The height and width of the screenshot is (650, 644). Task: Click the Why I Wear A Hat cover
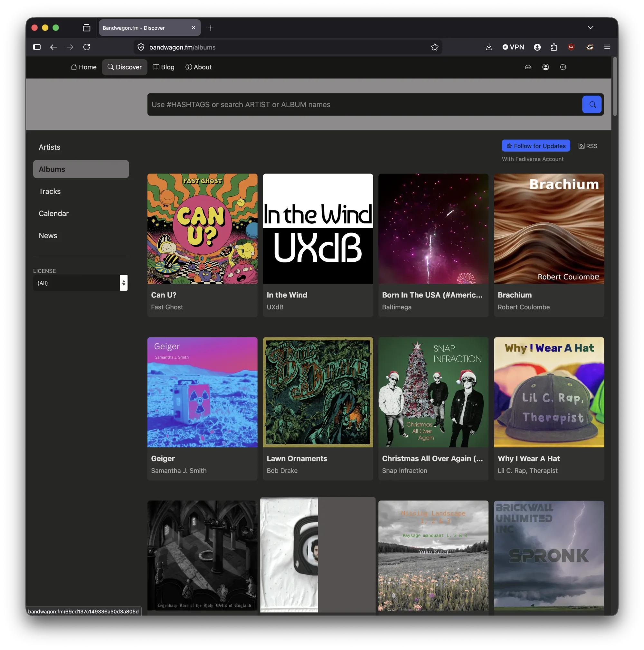click(x=549, y=392)
